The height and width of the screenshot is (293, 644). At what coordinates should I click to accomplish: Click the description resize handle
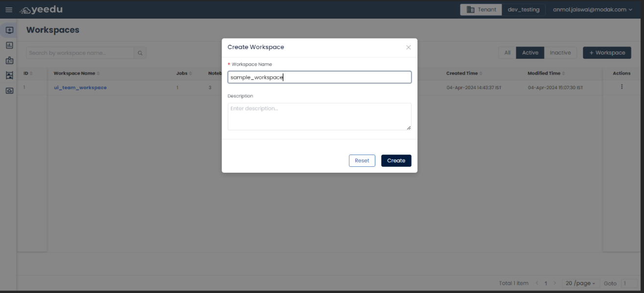click(409, 127)
